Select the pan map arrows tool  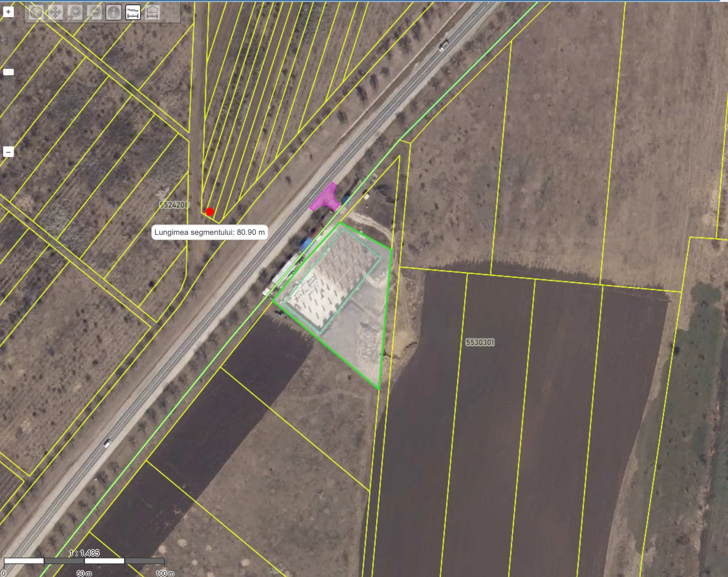point(55,12)
